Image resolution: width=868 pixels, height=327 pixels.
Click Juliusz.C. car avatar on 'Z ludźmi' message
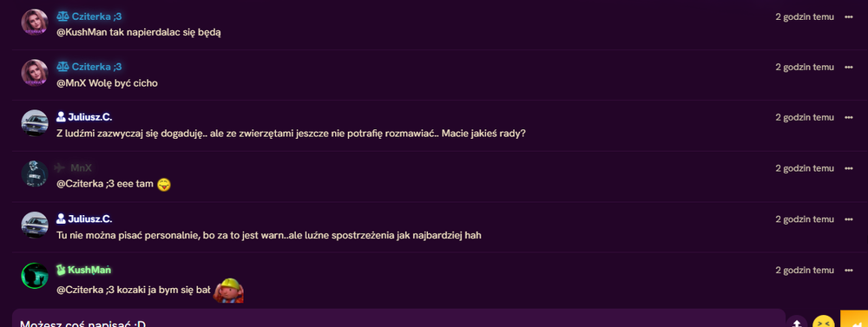(35, 123)
